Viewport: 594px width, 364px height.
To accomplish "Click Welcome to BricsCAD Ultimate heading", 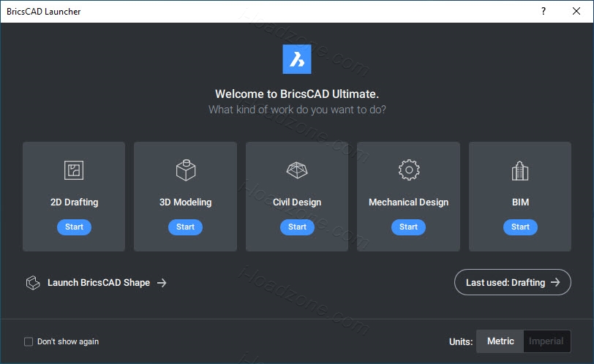I will pos(297,94).
